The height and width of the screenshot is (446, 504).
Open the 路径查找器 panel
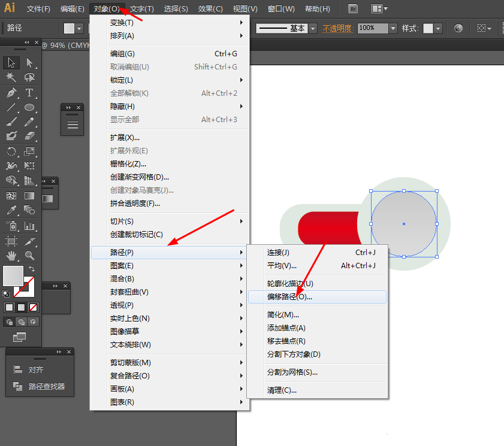[x=38, y=386]
